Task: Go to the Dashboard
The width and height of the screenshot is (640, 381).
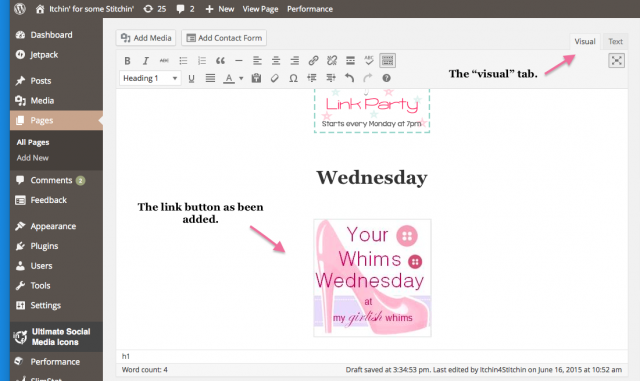Action: coord(56,35)
